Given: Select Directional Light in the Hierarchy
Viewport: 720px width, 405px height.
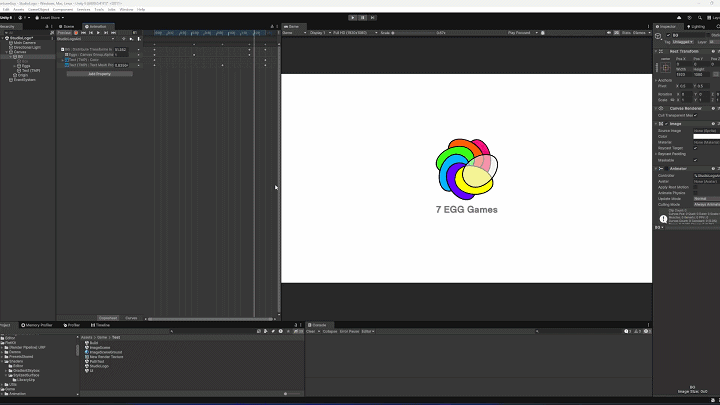Looking at the screenshot, I should pos(27,47).
